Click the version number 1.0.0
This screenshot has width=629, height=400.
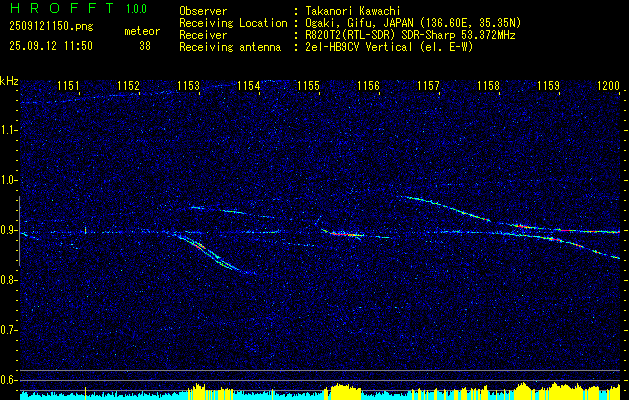coord(136,9)
